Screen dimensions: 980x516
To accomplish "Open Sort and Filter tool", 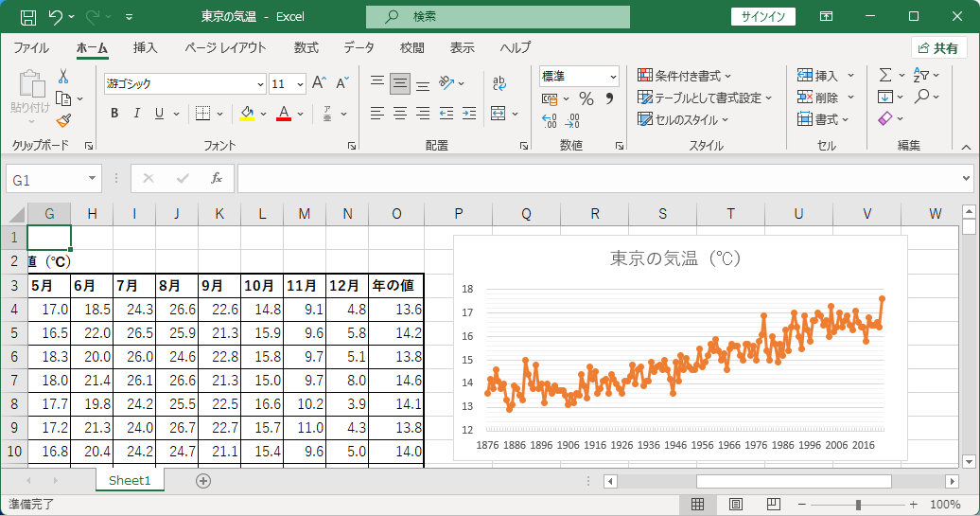I will coord(921,75).
